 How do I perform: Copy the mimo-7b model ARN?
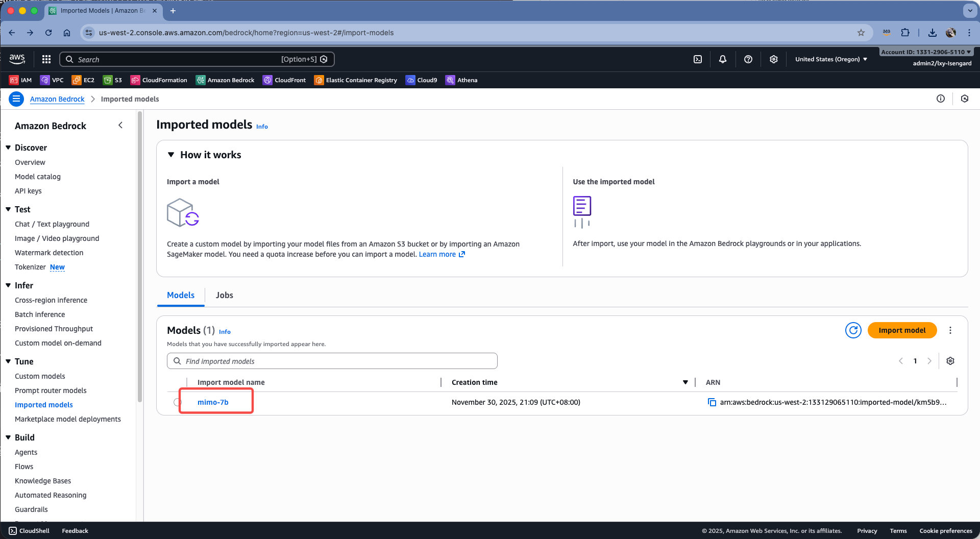pyautogui.click(x=712, y=402)
